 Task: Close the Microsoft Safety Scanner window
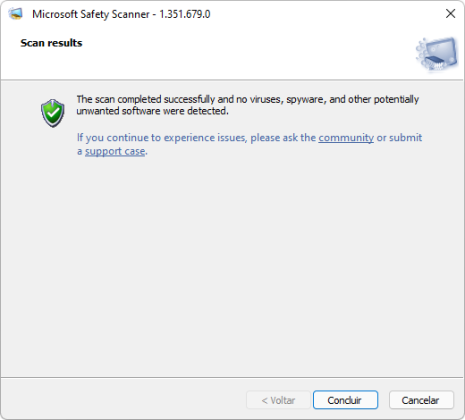450,14
